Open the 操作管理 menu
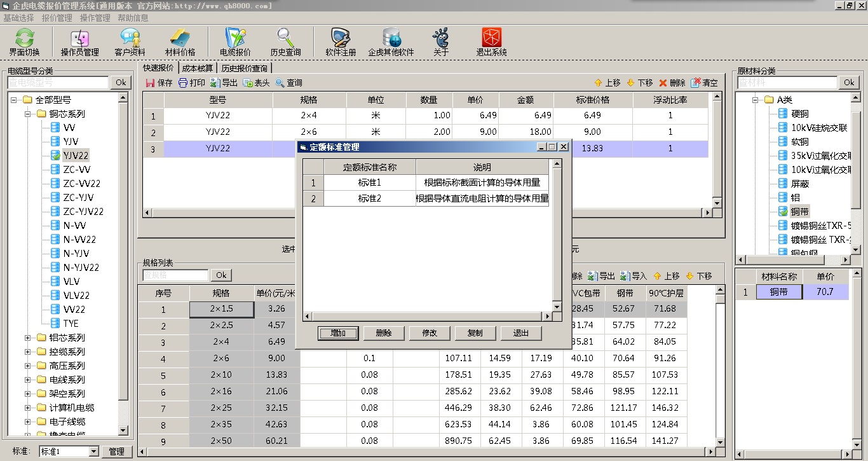Viewport: 868px width, 461px height. coord(95,18)
